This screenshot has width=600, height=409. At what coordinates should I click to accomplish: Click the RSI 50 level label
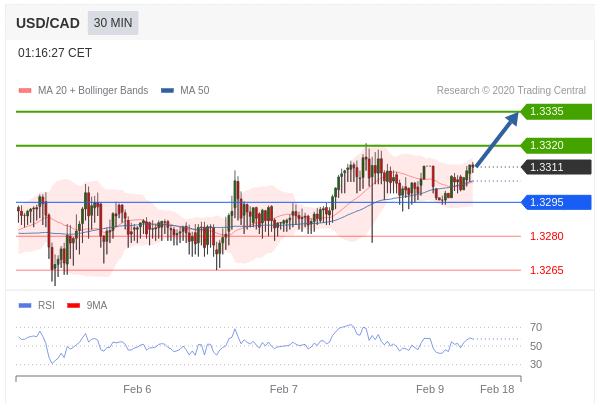[536, 346]
